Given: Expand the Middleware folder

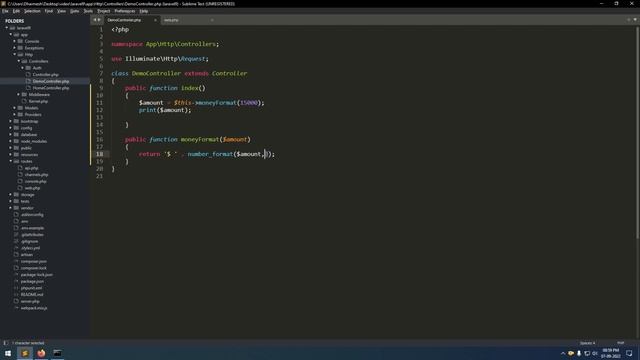Looking at the screenshot, I should coord(19,94).
